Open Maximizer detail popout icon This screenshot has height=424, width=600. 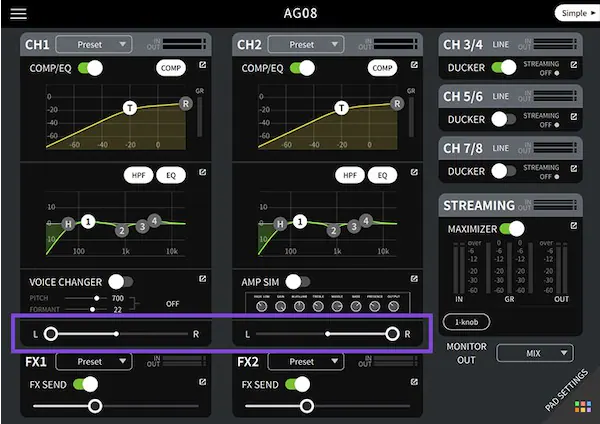573,226
